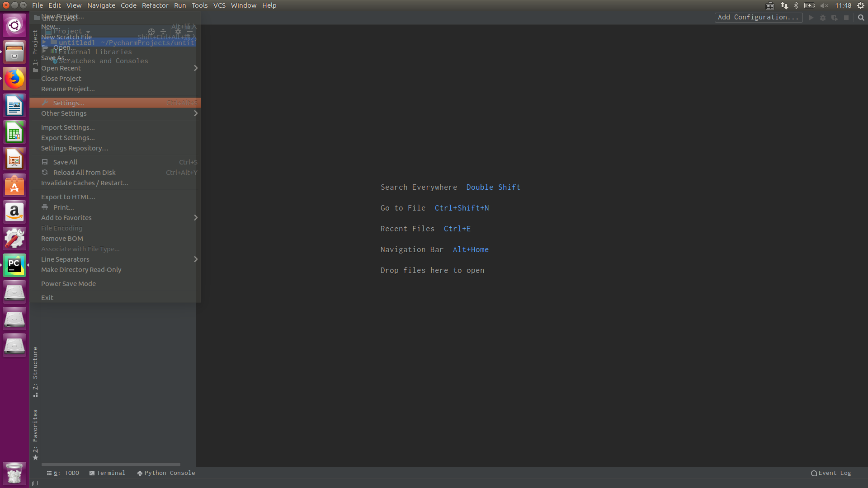Launch Firefox from the Ubuntu dock
The width and height of the screenshot is (868, 488).
coord(14,79)
